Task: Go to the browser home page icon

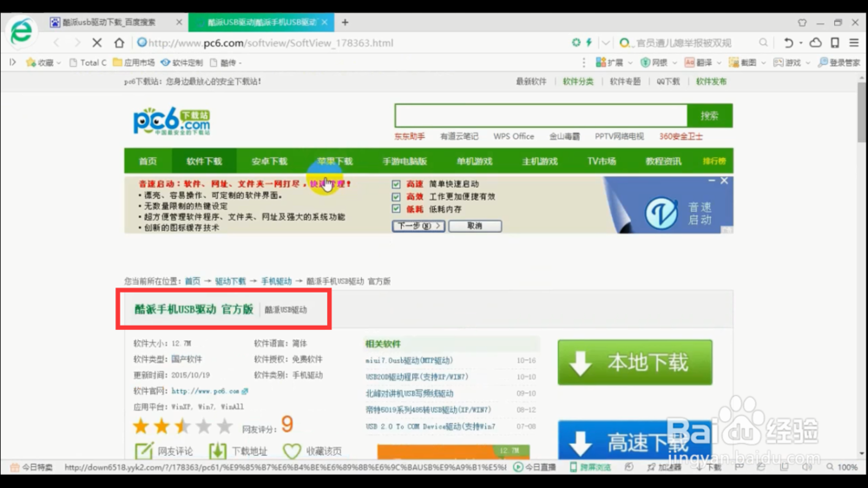Action: pos(119,43)
